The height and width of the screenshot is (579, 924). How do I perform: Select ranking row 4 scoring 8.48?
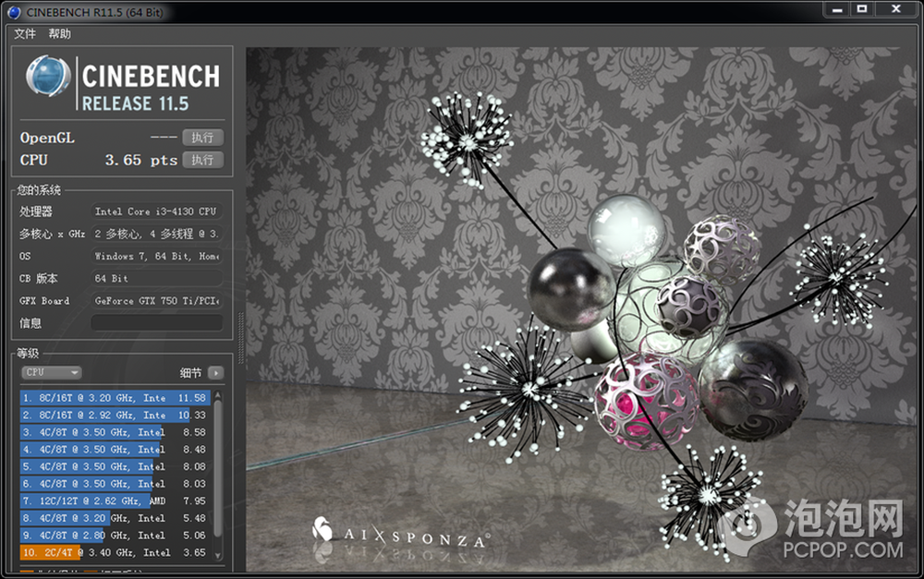115,450
